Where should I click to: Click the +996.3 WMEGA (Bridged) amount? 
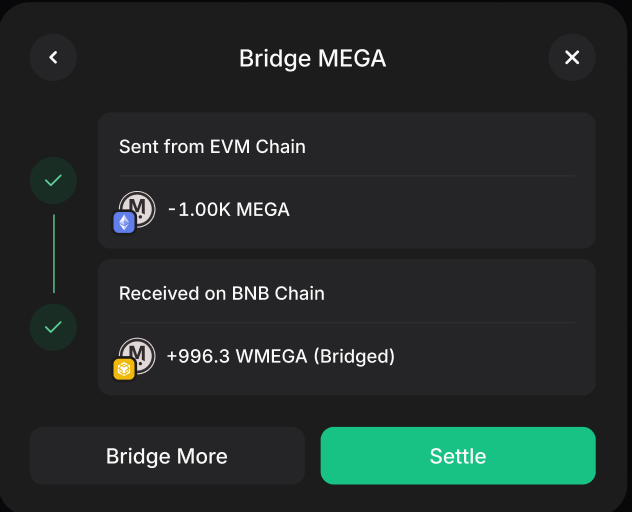pyautogui.click(x=281, y=356)
